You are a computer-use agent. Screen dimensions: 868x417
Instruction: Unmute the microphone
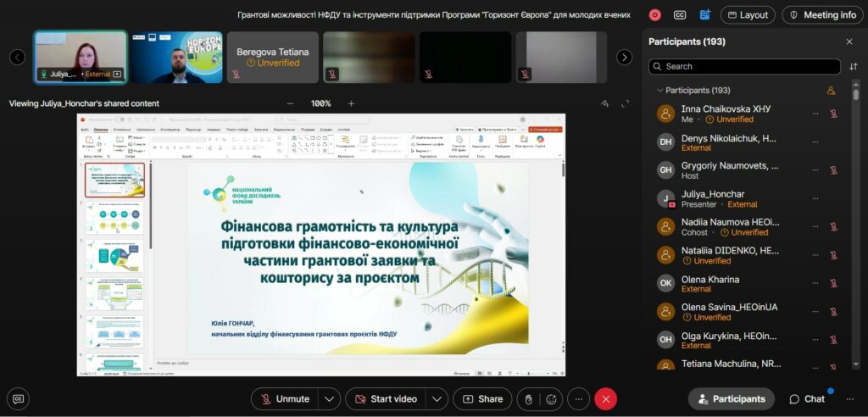284,399
